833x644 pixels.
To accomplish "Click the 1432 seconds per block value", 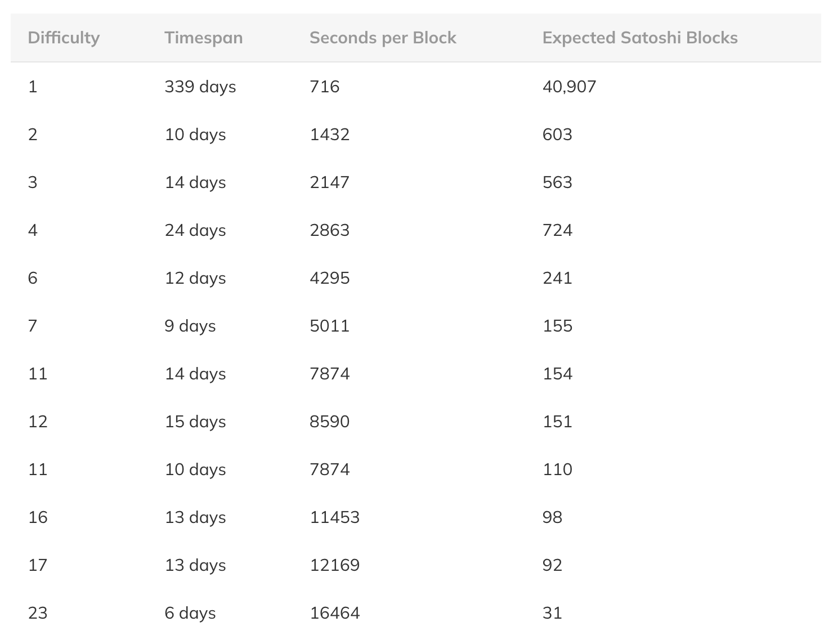I will point(329,135).
